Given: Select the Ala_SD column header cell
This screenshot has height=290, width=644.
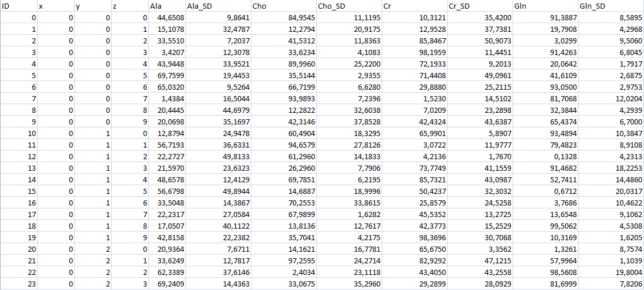Looking at the screenshot, I should 217,6.
